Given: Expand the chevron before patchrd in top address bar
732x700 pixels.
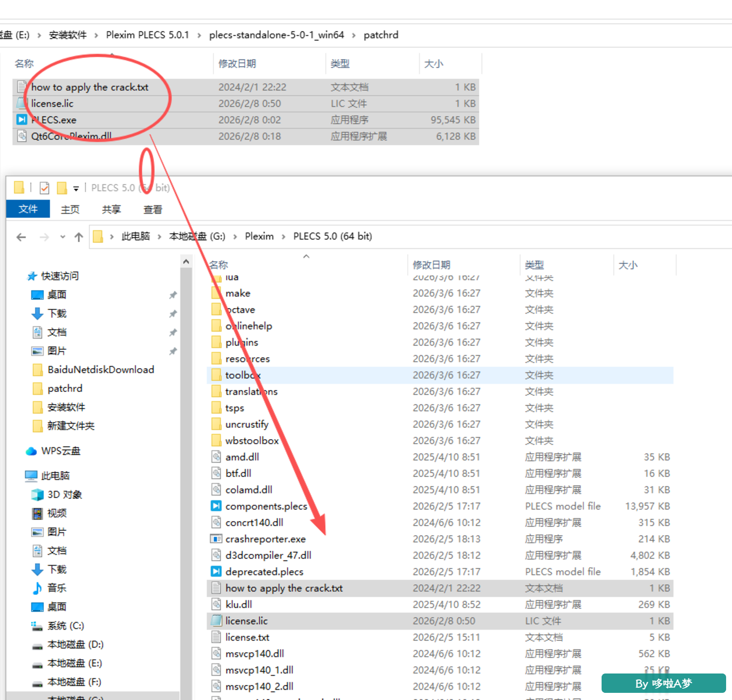Looking at the screenshot, I should tap(354, 35).
